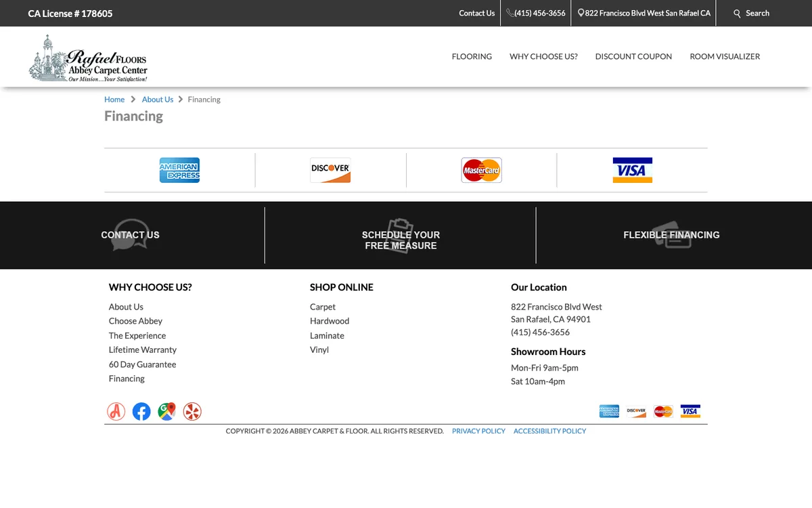The image size is (812, 508).
Task: Open the Google Maps icon in footer
Action: click(x=167, y=411)
